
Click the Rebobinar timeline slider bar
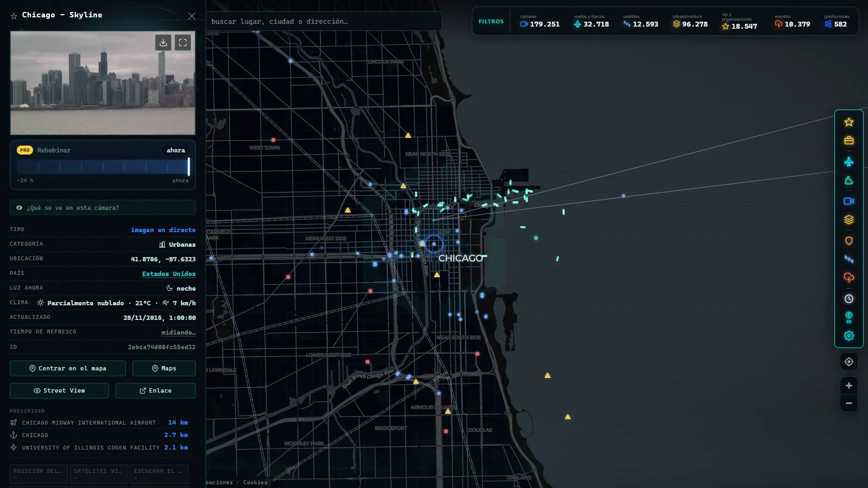(x=103, y=166)
